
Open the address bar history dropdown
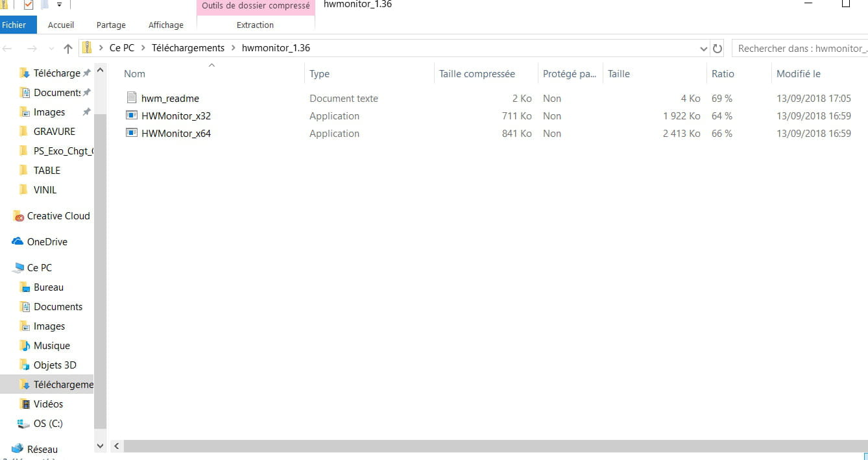click(704, 49)
